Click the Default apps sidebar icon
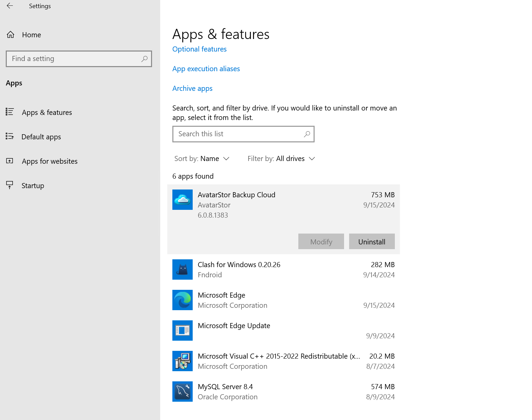 click(9, 136)
